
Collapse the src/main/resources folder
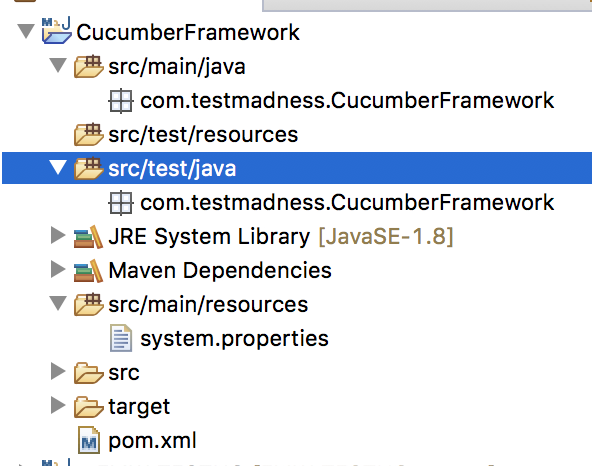[59, 303]
